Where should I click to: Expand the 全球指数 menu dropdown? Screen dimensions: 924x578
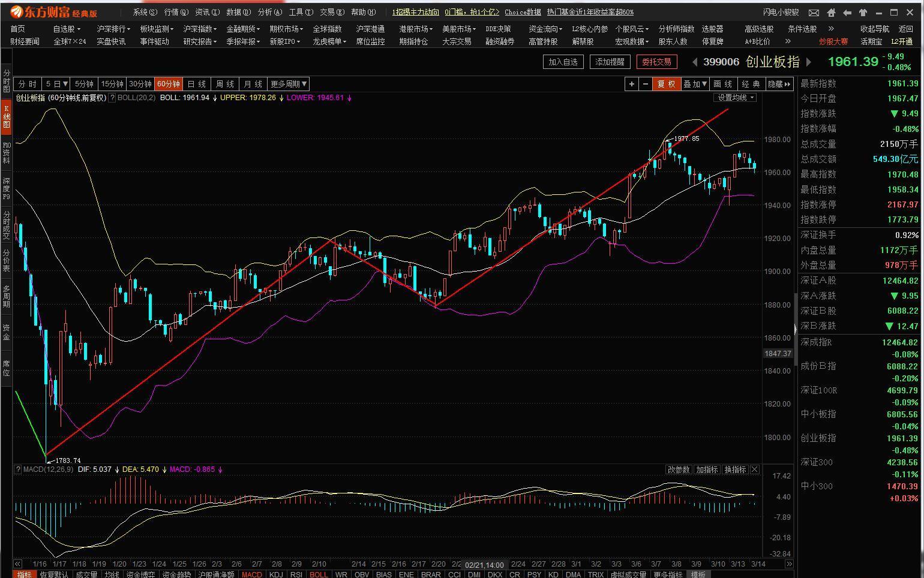(x=327, y=29)
